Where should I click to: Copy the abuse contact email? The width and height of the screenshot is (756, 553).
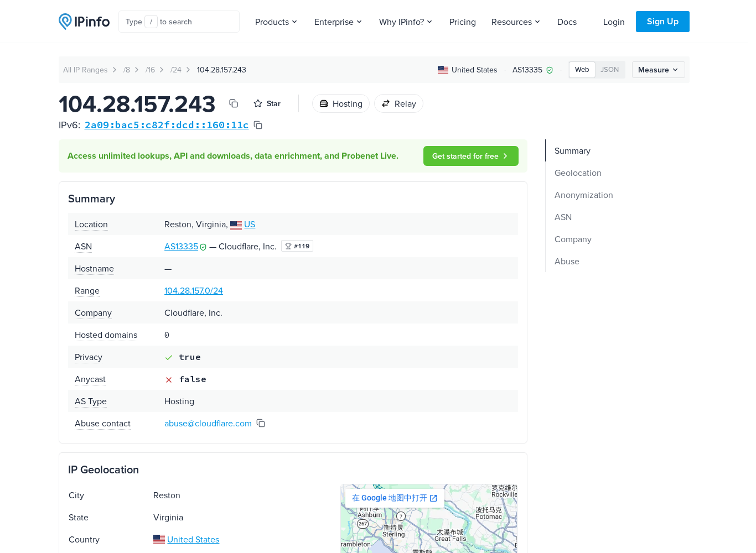(x=261, y=423)
